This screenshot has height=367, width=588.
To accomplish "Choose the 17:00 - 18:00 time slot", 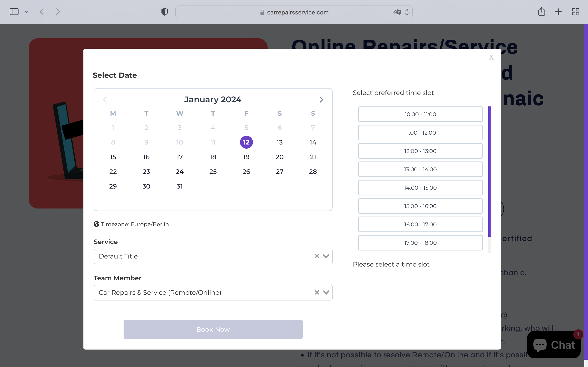I will tap(420, 243).
